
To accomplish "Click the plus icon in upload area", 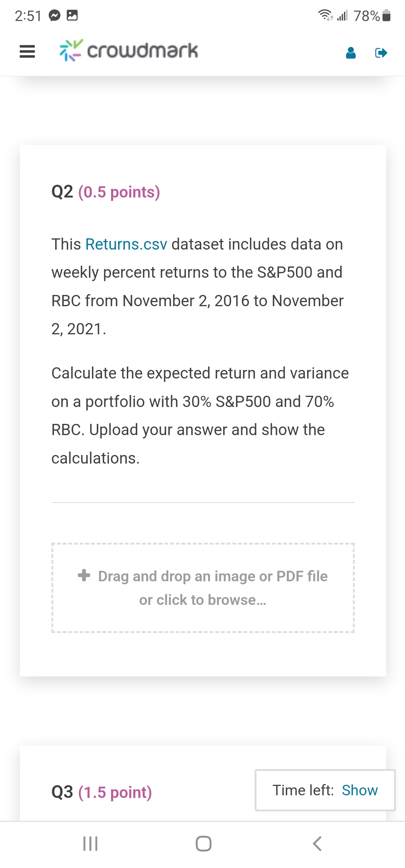I will click(x=84, y=575).
